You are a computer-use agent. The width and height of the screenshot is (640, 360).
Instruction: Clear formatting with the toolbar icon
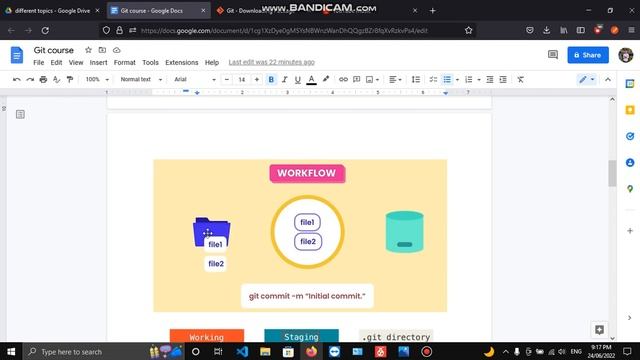(520, 80)
